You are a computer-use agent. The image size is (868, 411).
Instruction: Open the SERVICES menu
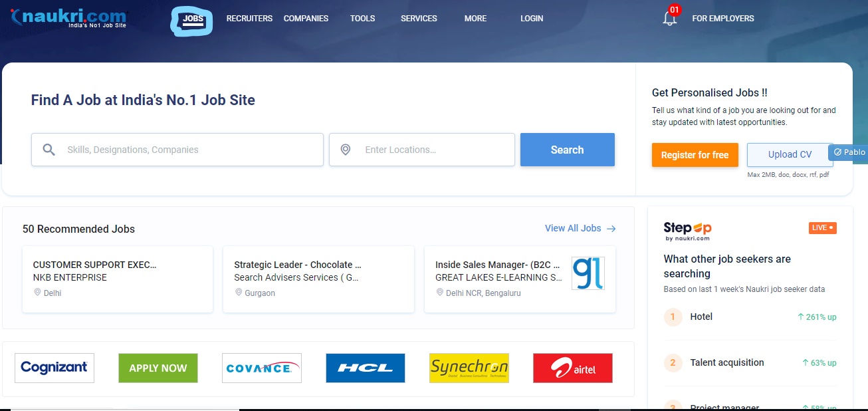tap(419, 19)
